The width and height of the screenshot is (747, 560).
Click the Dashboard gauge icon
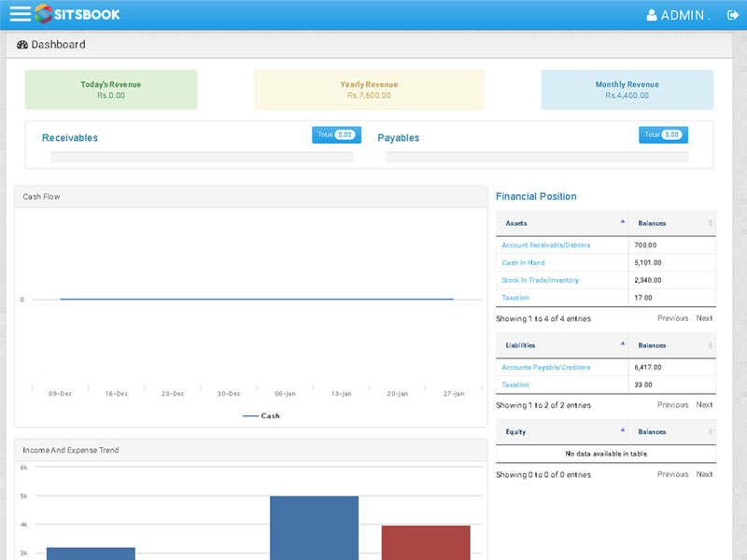[22, 45]
